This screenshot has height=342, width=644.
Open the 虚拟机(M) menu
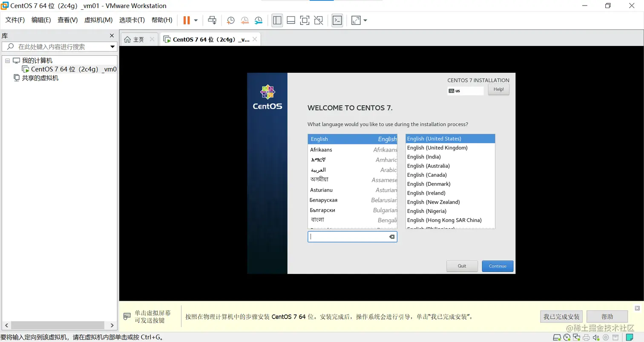coord(98,20)
